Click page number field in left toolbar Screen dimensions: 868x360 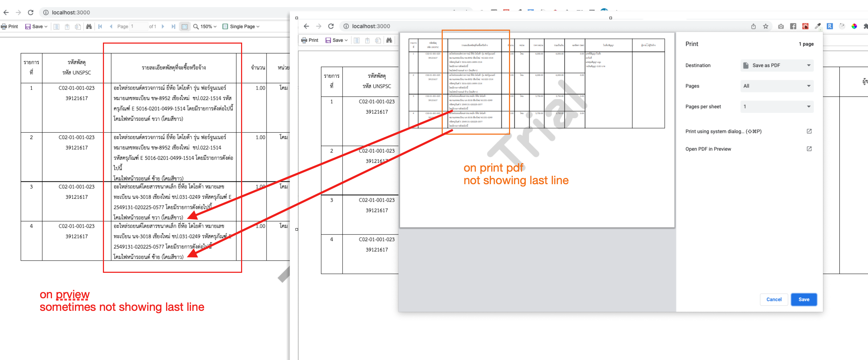[x=139, y=27]
